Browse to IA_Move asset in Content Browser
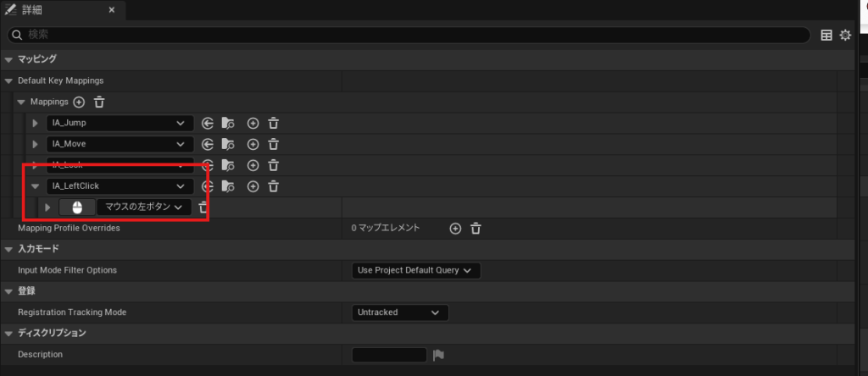The height and width of the screenshot is (376, 868). pyautogui.click(x=227, y=144)
